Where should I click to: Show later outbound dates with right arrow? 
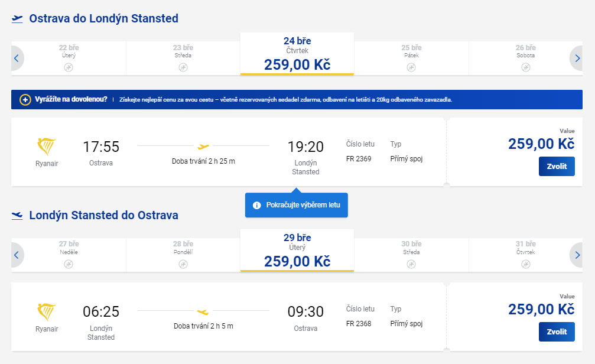pos(577,58)
